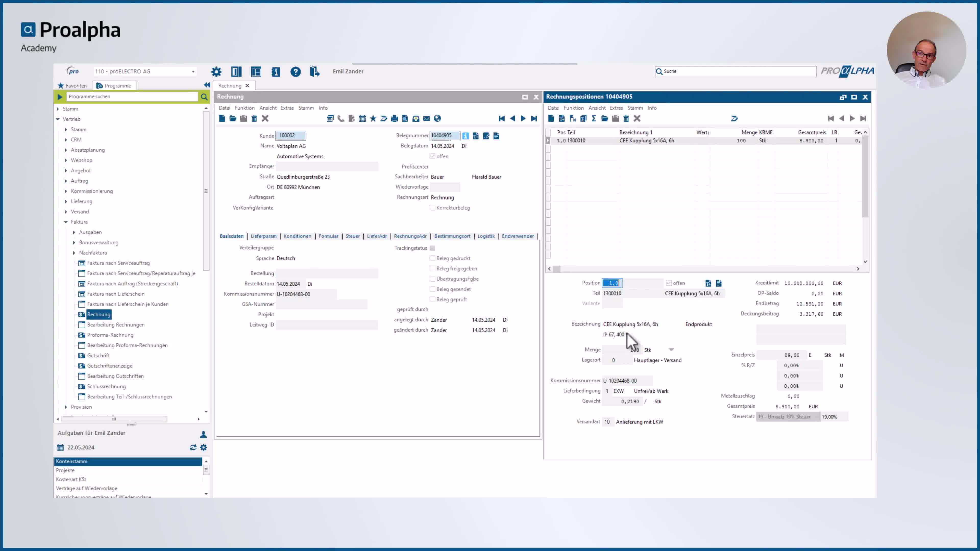Screen dimensions: 980x551
Task: Click arrow workflow icon in Rechnungspositionen toolbar
Action: [734, 119]
